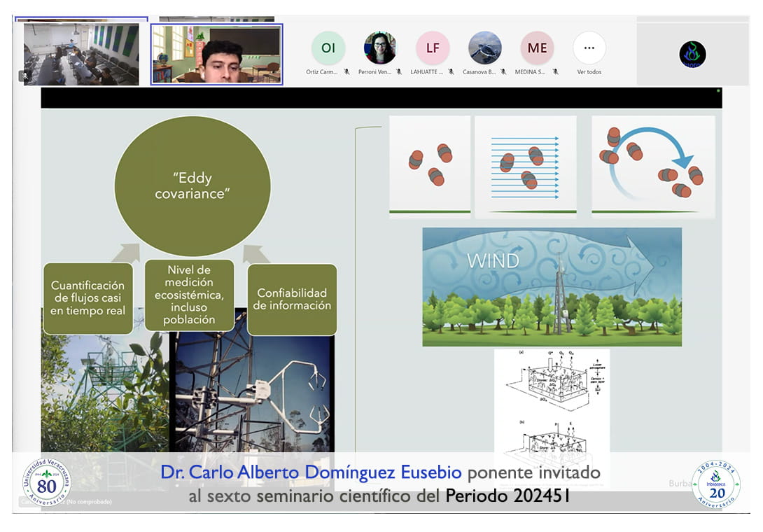Select Casanova B turtle photo avatar

point(484,48)
